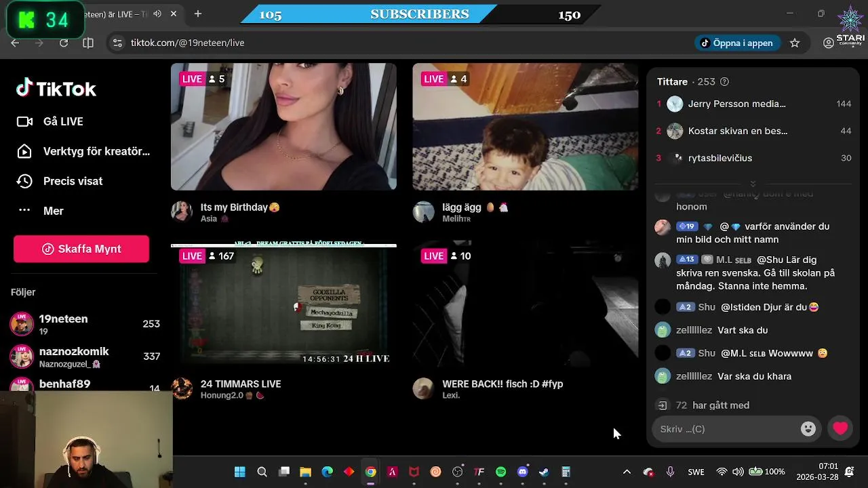Open Microsoft Edge from taskbar
This screenshot has width=868, height=488.
[x=327, y=472]
